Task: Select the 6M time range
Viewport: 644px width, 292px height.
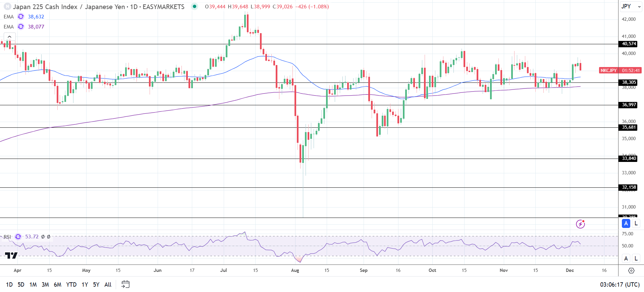Action: click(x=58, y=285)
